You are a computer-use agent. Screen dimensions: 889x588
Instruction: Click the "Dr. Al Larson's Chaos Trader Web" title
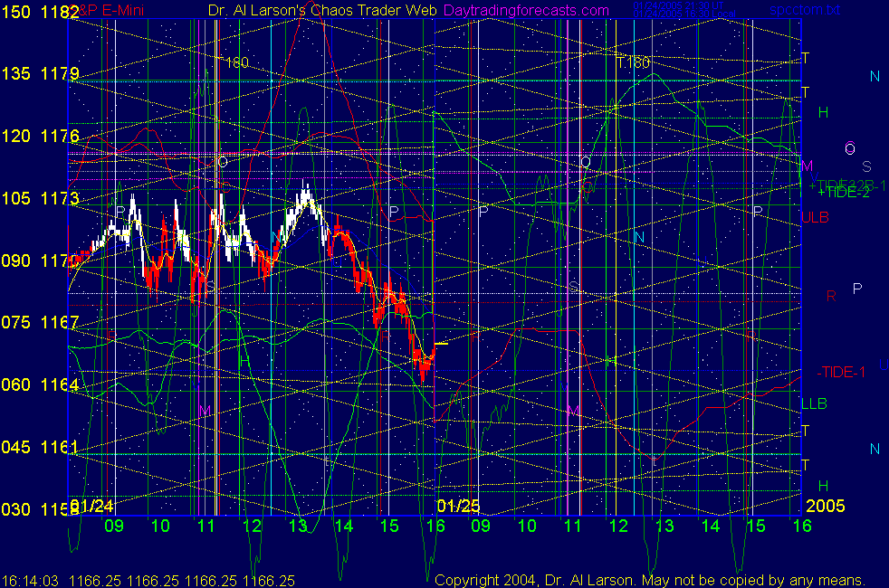[322, 10]
